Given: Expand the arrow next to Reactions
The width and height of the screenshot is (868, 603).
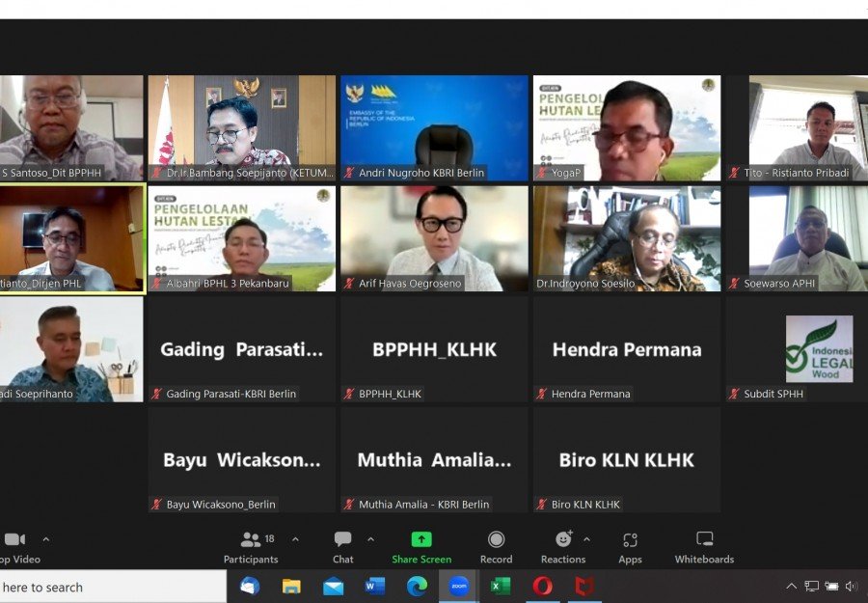Looking at the screenshot, I should [586, 539].
